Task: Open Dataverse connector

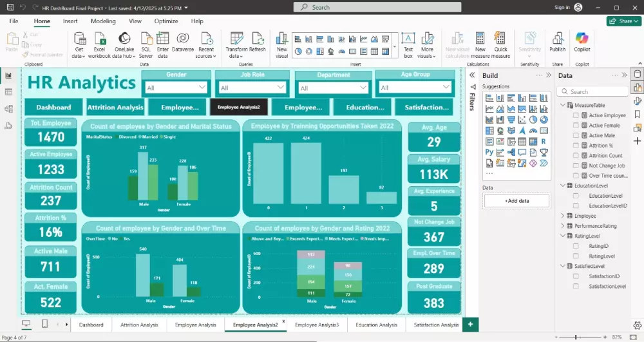Action: (183, 43)
